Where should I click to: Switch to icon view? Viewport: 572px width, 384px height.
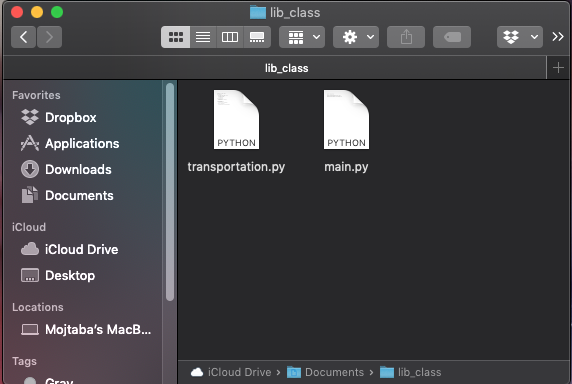[175, 37]
